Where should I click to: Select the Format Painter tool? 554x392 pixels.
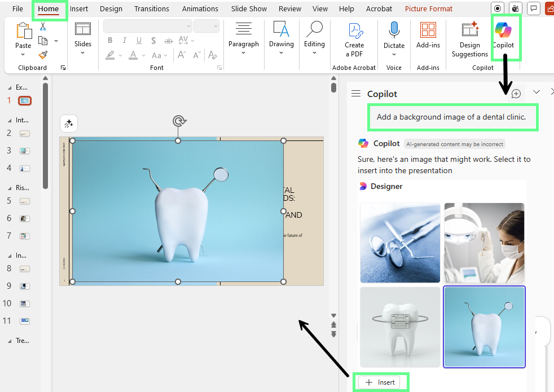click(43, 55)
